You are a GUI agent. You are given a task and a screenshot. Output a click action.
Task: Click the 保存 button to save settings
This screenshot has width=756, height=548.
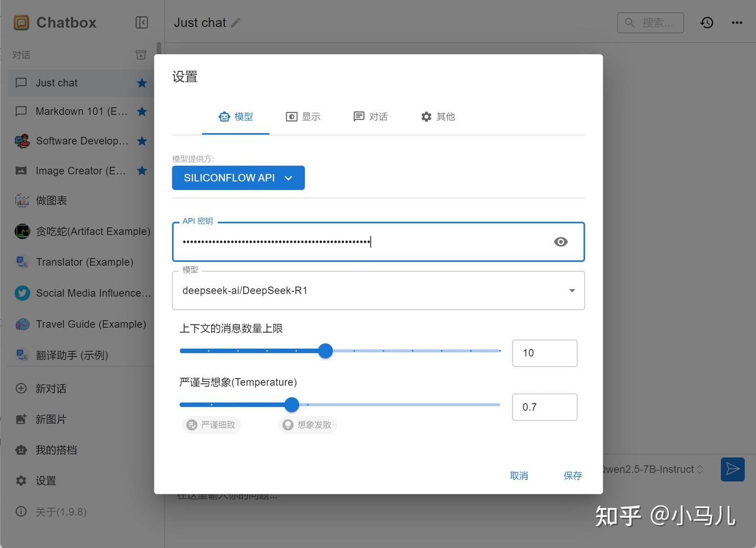point(572,476)
